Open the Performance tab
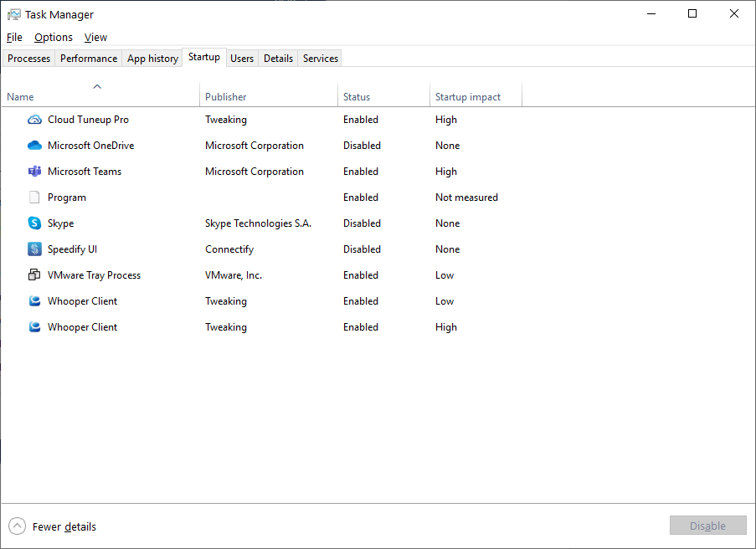This screenshot has height=549, width=756. [88, 58]
